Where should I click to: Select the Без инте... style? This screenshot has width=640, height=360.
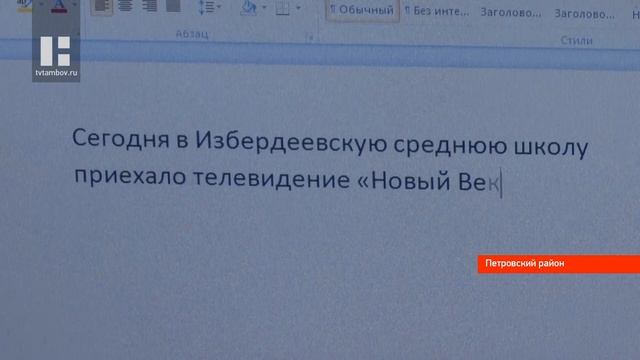pos(437,11)
